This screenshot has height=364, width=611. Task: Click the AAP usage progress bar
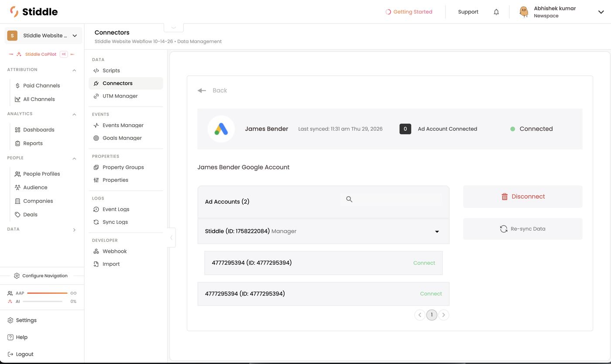tap(47, 293)
